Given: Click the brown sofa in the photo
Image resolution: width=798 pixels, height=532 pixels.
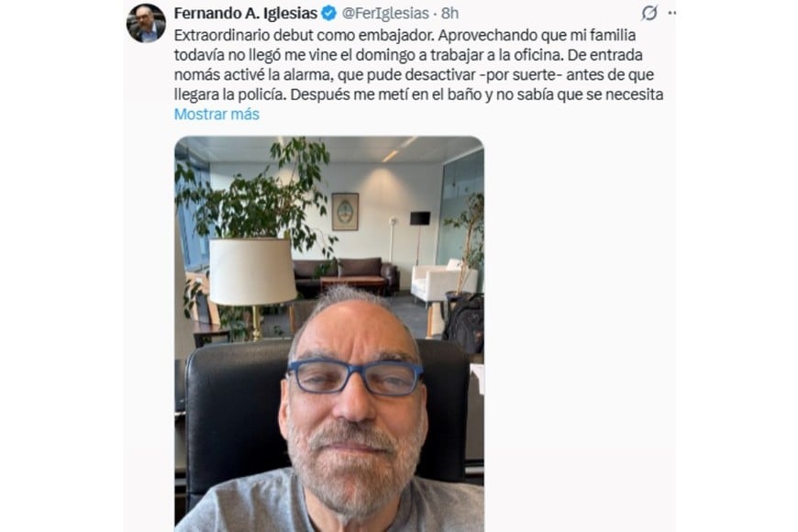Looking at the screenshot, I should 346,276.
